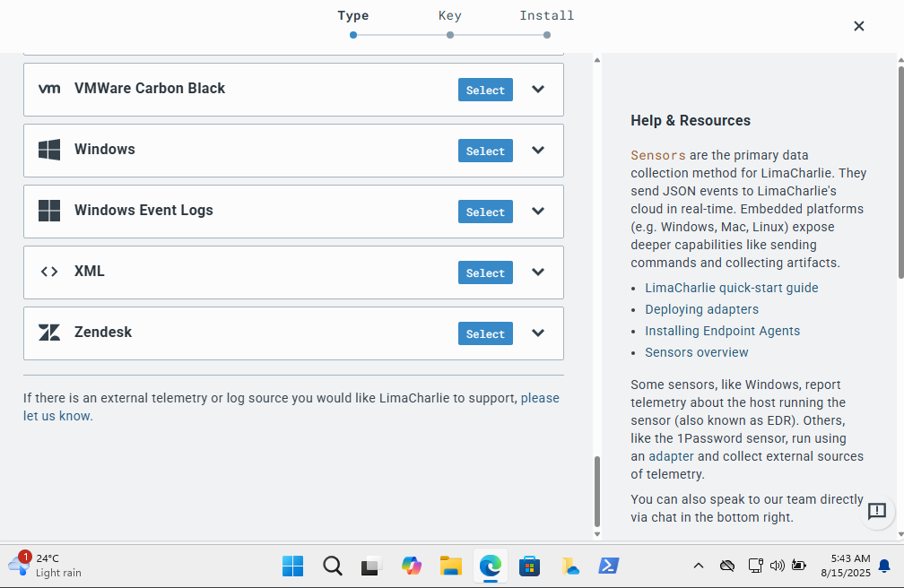Go to the Type step
Screen dimensions: 904x588
coord(353,15)
